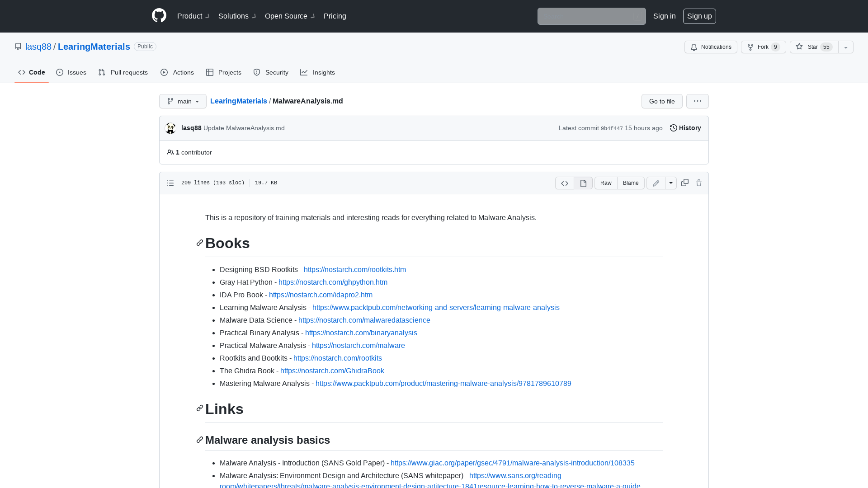
Task: Open the Raw file view
Action: 606,183
